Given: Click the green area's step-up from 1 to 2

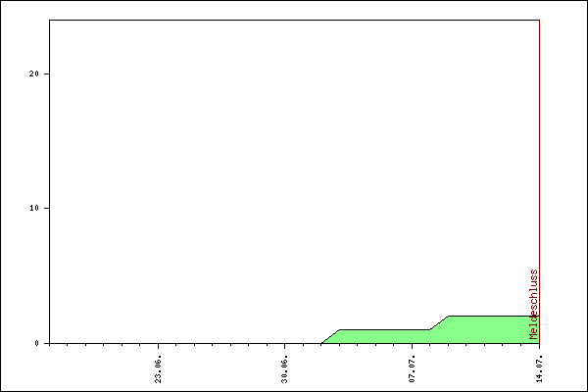Looking at the screenshot, I should click(x=439, y=323).
